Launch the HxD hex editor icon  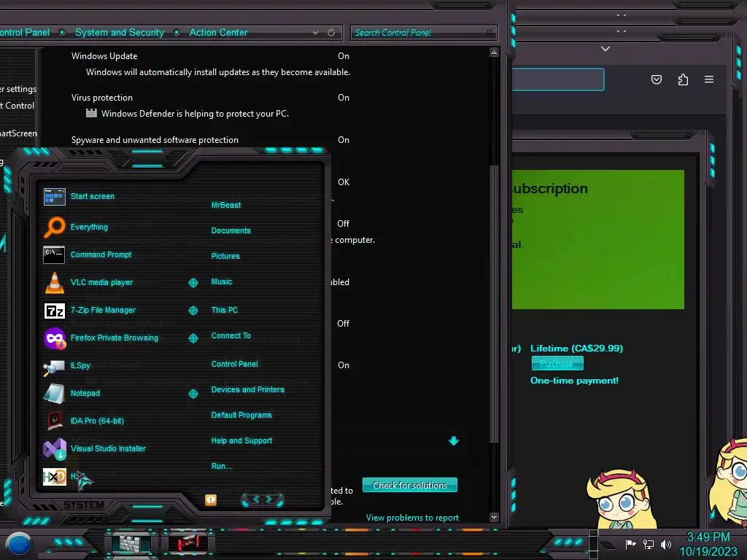pyautogui.click(x=54, y=476)
